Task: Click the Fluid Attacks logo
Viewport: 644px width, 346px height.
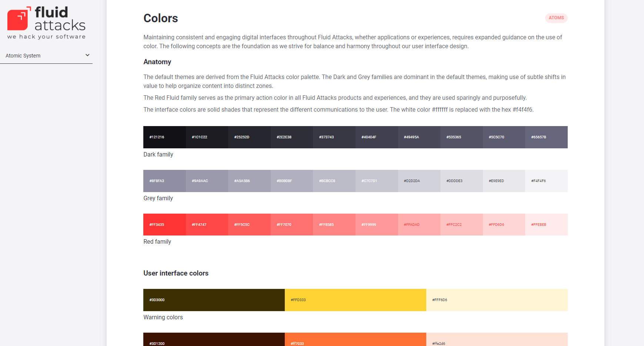Action: (x=46, y=23)
